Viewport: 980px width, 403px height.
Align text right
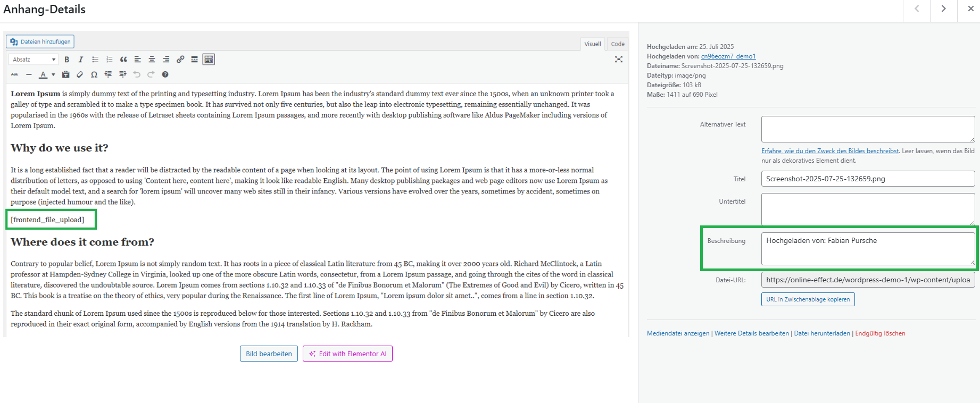[166, 60]
